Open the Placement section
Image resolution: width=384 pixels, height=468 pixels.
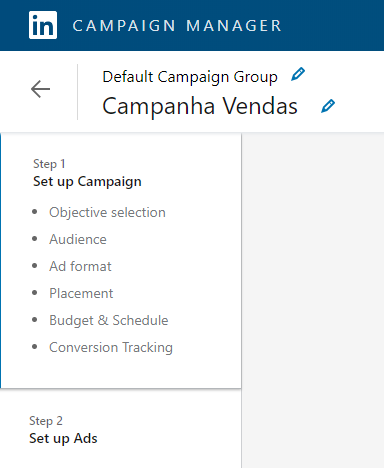click(81, 293)
